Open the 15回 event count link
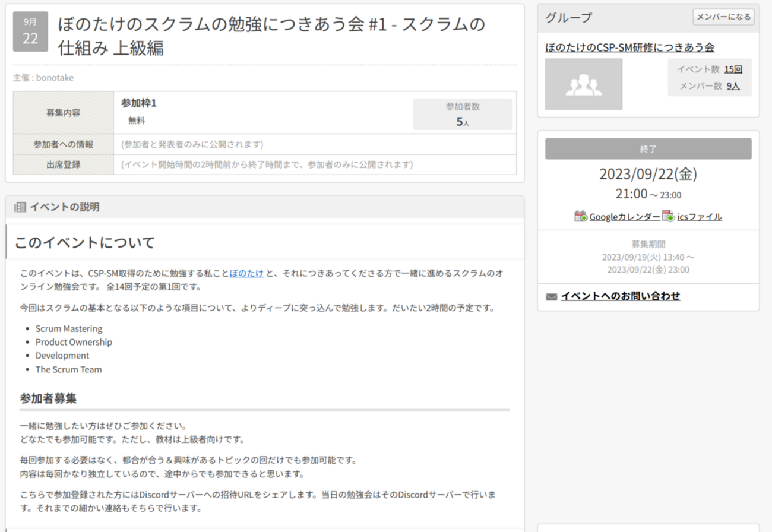Viewport: 772px width, 532px height. coord(733,69)
